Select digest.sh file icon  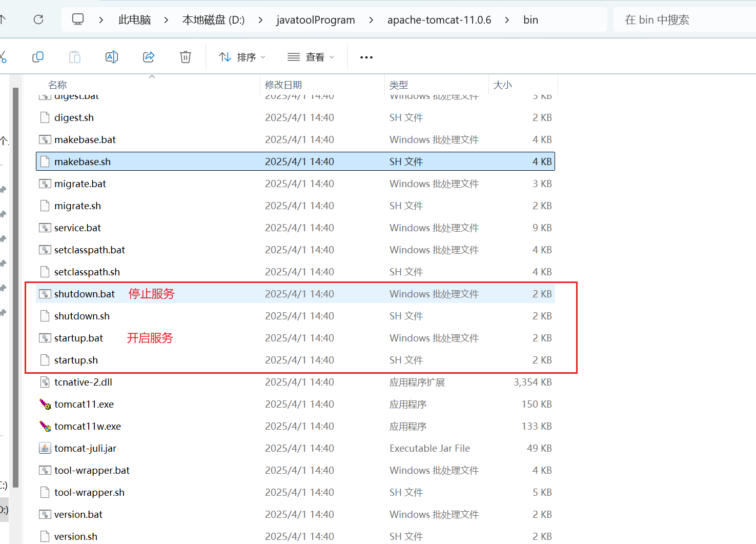(45, 117)
